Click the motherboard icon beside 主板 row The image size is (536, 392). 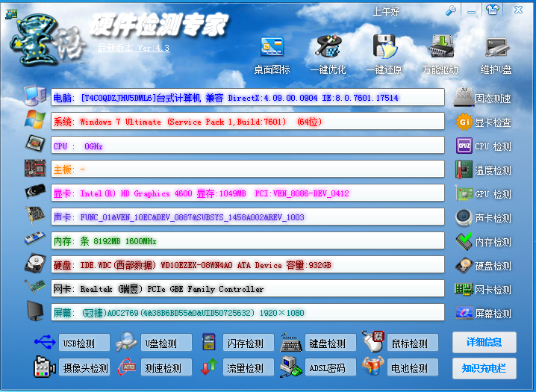pyautogui.click(x=35, y=168)
